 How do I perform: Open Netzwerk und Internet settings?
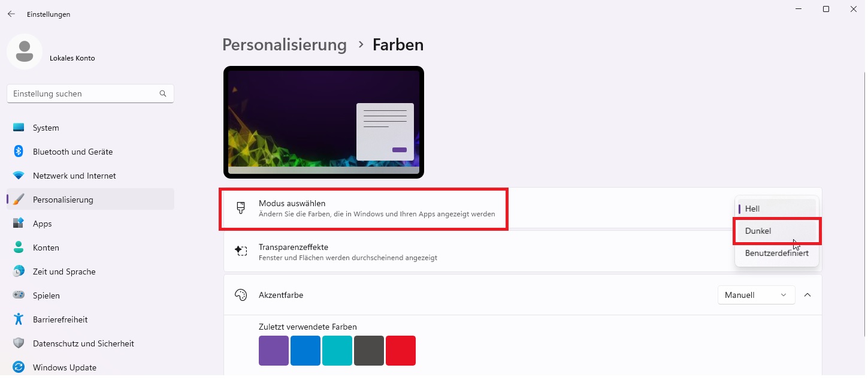[x=75, y=176]
